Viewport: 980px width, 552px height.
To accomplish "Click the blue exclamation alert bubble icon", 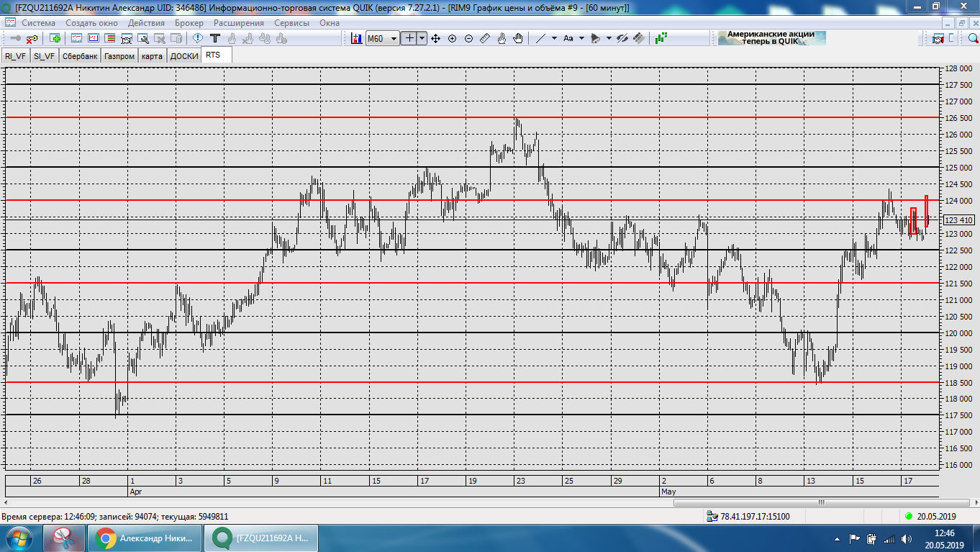I will click(x=197, y=38).
